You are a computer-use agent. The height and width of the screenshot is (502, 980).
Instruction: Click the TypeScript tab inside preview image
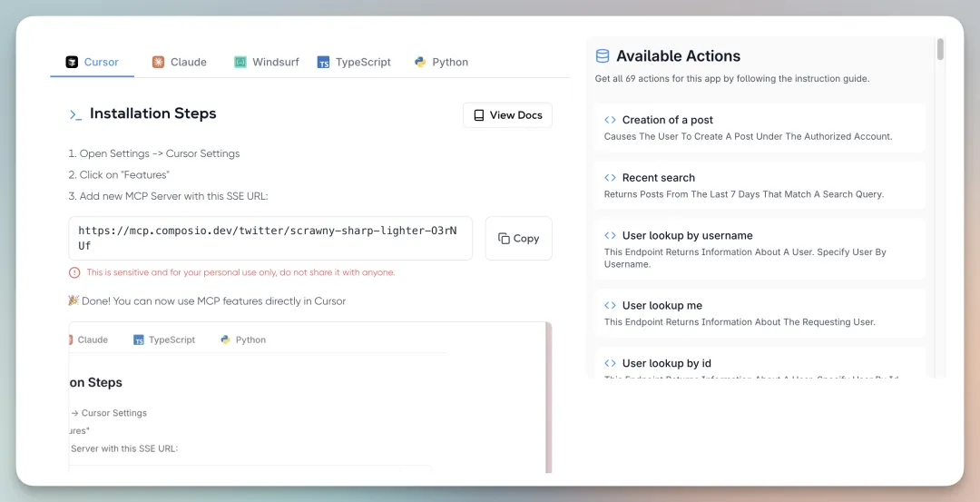[164, 340]
